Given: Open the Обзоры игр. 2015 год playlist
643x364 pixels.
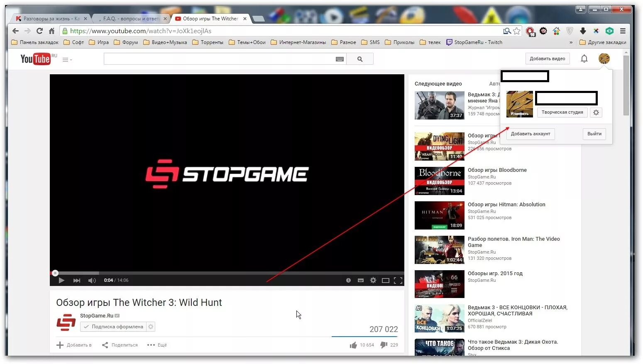Looking at the screenshot, I should 495,274.
